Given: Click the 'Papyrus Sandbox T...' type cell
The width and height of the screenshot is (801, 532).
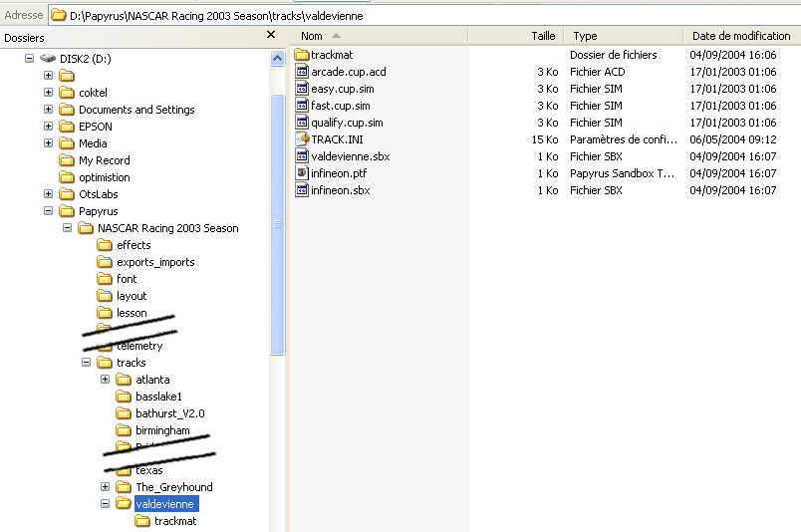Looking at the screenshot, I should pos(623,173).
